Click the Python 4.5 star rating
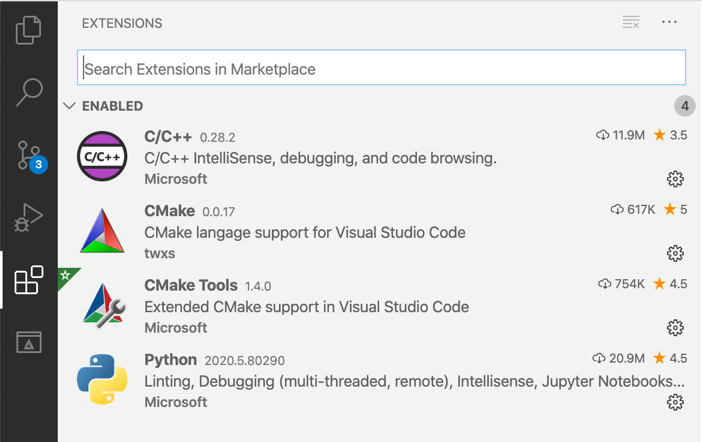 pyautogui.click(x=670, y=358)
